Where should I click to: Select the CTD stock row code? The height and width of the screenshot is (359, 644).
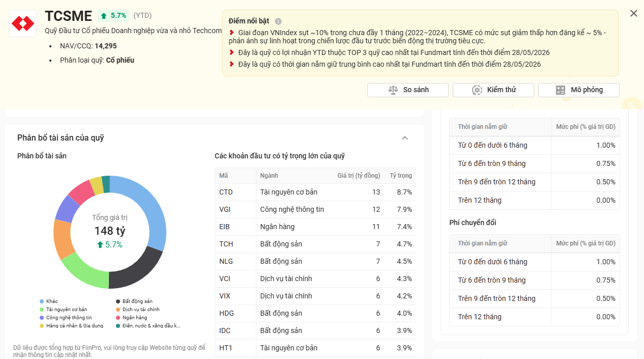pyautogui.click(x=226, y=192)
